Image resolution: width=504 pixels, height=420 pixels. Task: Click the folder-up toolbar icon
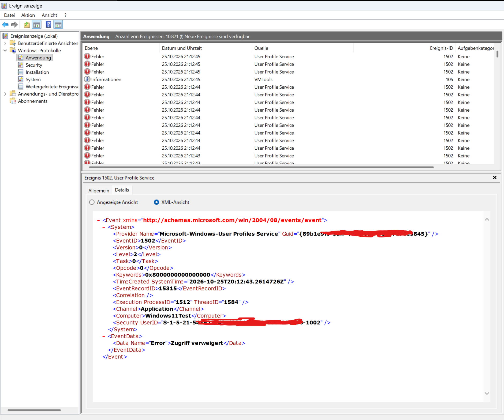click(27, 25)
